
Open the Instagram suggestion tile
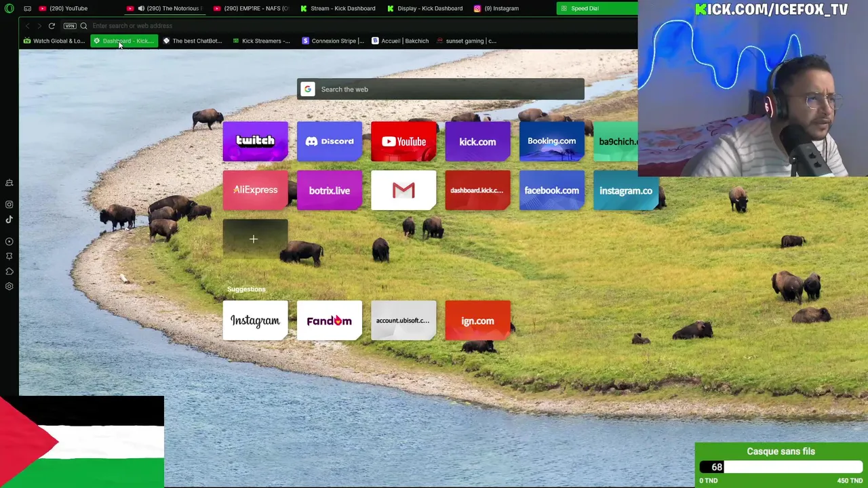tap(255, 321)
